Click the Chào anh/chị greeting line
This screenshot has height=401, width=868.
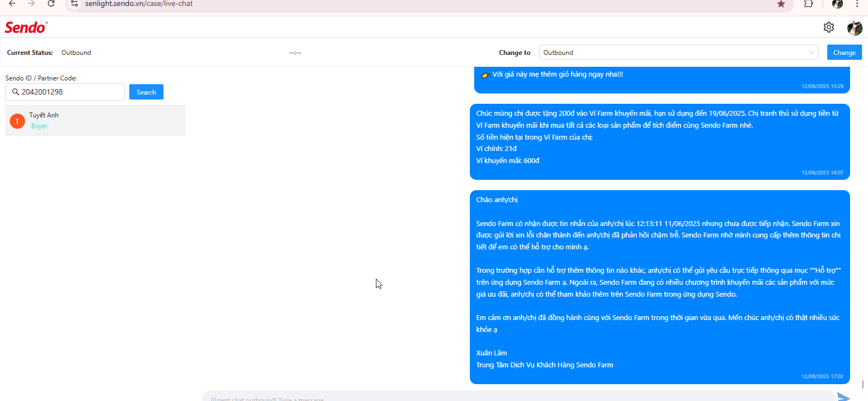497,200
